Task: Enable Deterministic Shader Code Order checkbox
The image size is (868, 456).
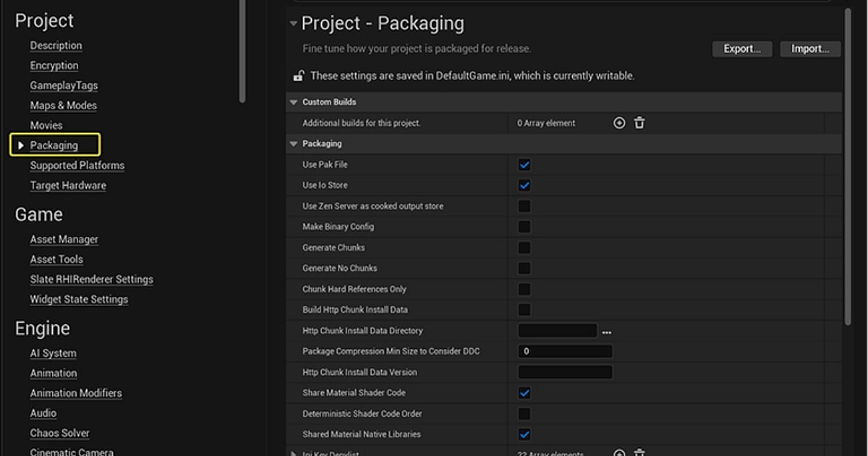Action: (524, 414)
